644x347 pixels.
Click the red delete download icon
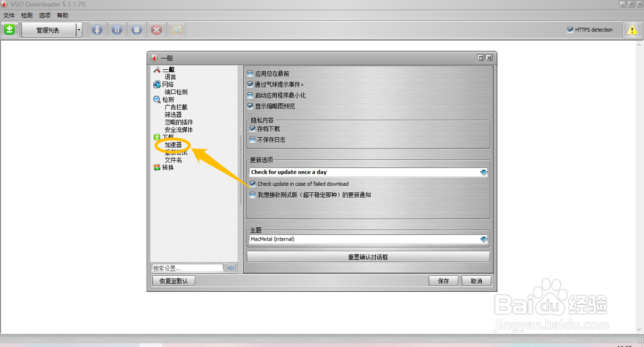point(157,30)
